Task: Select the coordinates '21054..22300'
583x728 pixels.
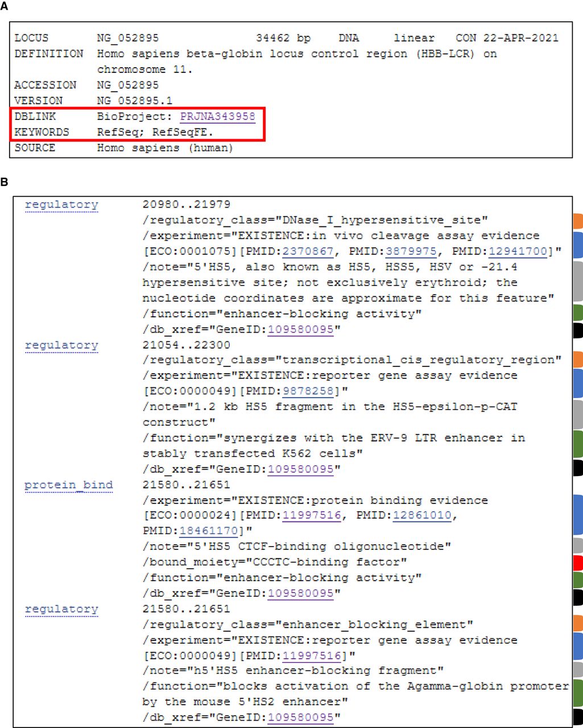Action: [187, 345]
